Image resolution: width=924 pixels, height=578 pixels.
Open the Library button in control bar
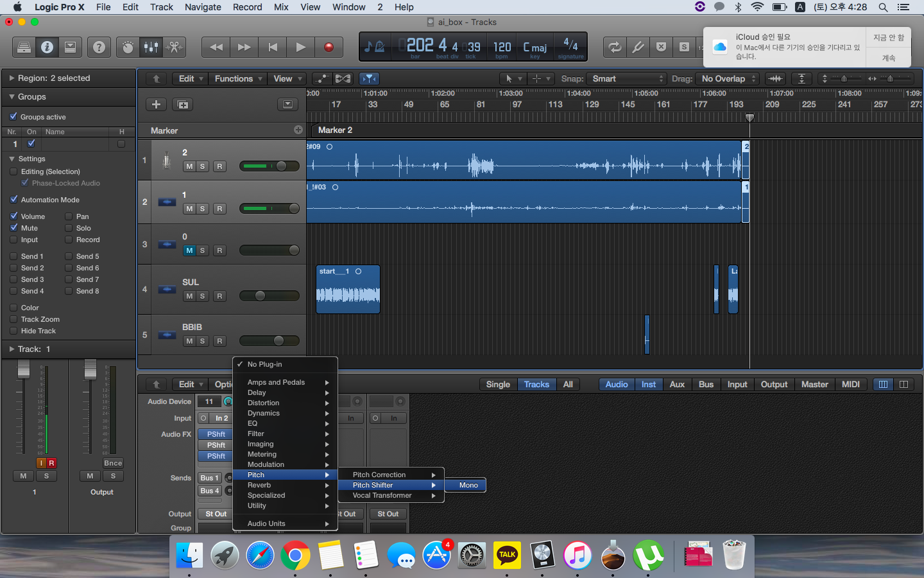[24, 47]
